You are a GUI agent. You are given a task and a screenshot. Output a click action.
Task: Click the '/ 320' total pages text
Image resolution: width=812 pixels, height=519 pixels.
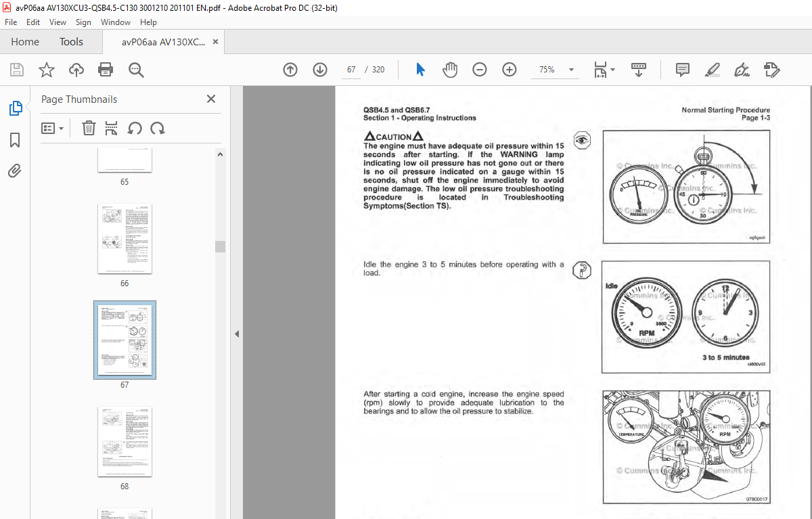[x=374, y=70]
